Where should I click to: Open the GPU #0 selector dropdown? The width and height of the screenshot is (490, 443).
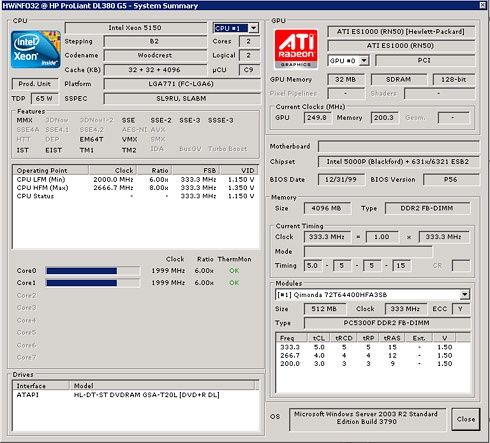tap(364, 61)
